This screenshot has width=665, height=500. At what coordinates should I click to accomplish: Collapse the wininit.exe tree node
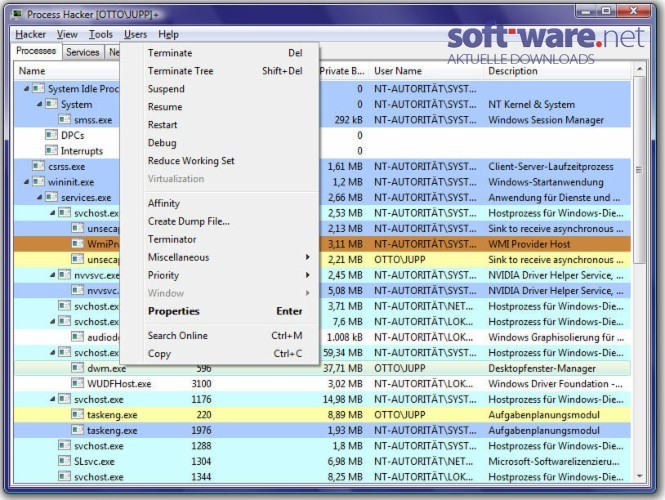pyautogui.click(x=26, y=182)
